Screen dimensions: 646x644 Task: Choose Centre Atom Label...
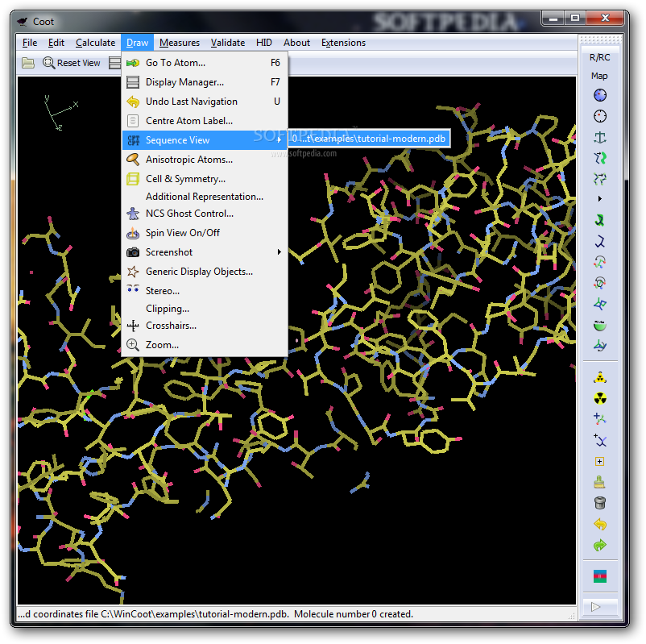(x=205, y=121)
